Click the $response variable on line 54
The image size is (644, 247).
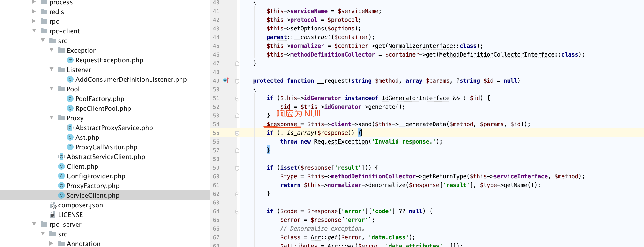coord(282,124)
